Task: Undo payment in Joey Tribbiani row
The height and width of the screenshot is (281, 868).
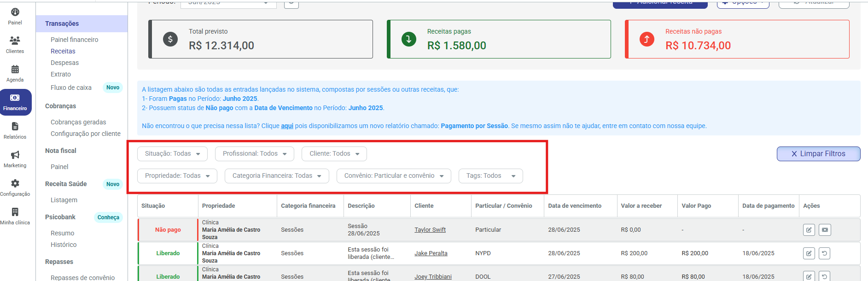Action: [x=825, y=276]
